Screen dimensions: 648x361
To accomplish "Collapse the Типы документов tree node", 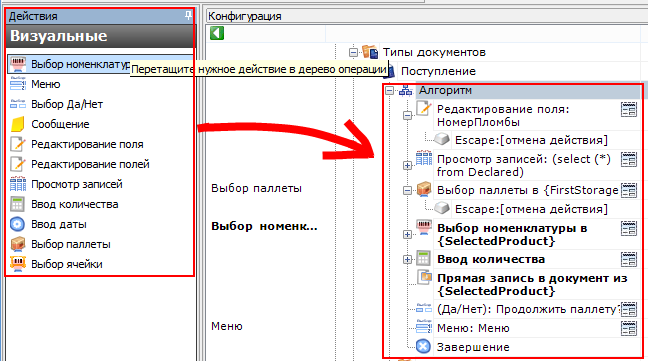I will 353,52.
